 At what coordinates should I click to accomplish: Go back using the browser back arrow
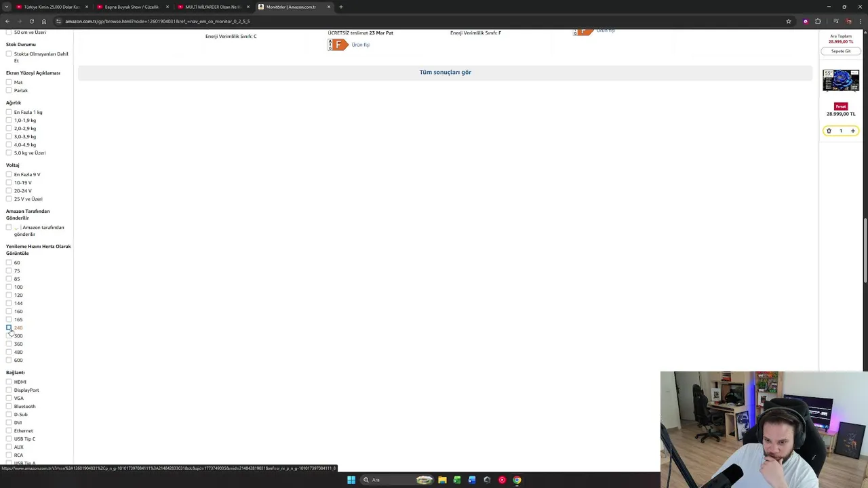7,21
